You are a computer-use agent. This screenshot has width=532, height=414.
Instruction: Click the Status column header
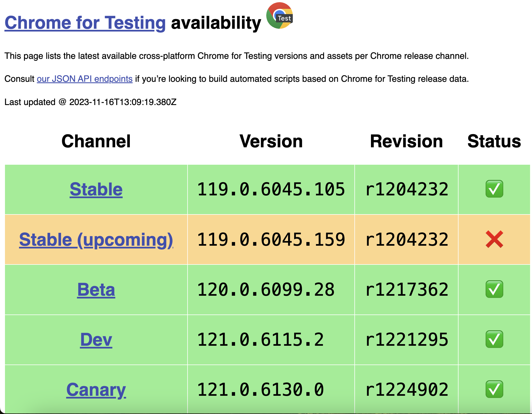(x=494, y=141)
